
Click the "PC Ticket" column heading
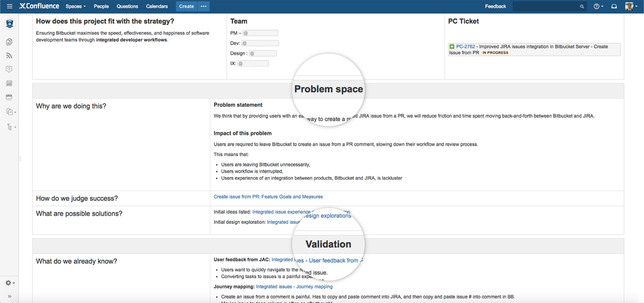tap(463, 21)
